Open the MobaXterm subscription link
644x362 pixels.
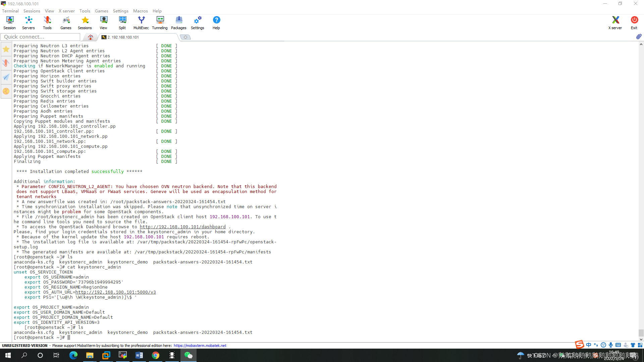point(200,345)
